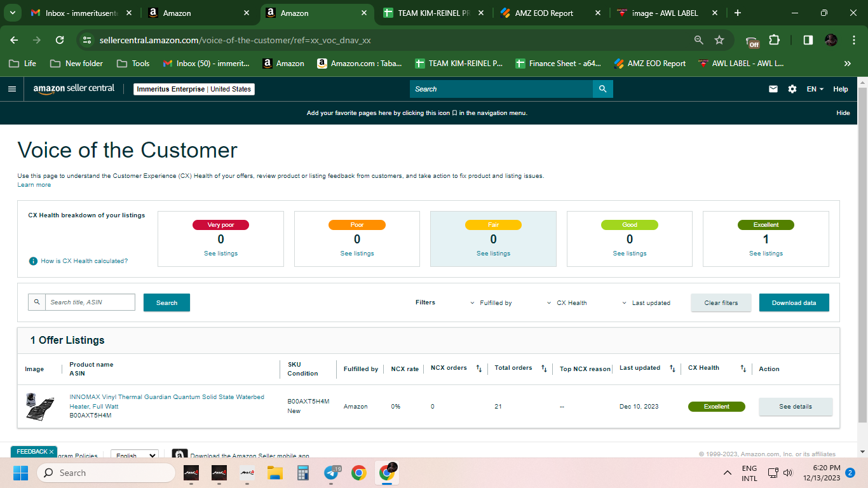Image resolution: width=868 pixels, height=488 pixels.
Task: Click the Clear filters button
Action: pos(721,302)
